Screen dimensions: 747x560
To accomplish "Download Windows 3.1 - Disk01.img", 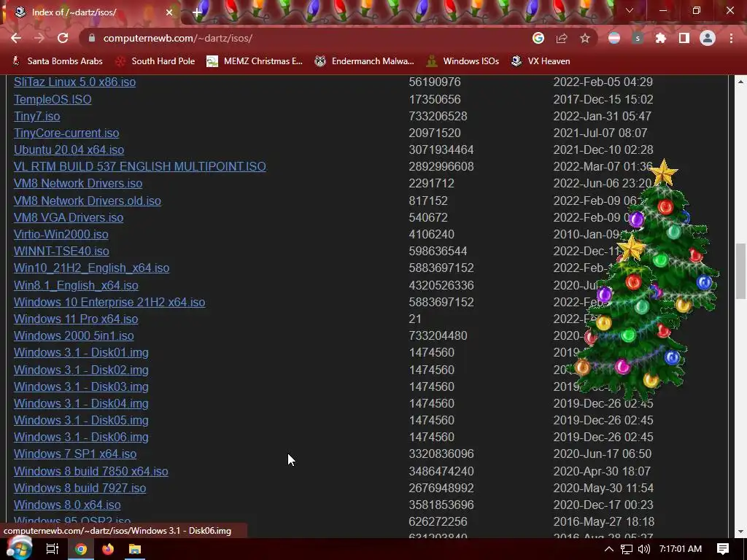I will tap(81, 352).
